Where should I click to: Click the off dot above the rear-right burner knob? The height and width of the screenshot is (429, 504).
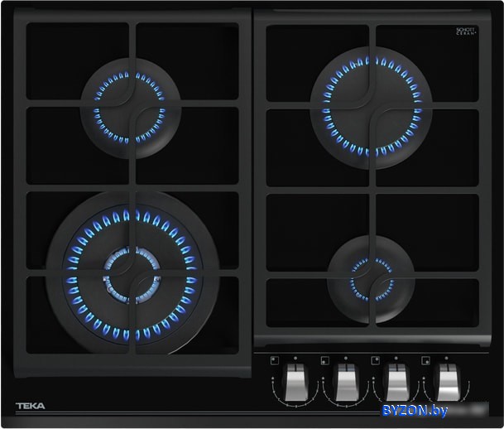click(x=396, y=358)
